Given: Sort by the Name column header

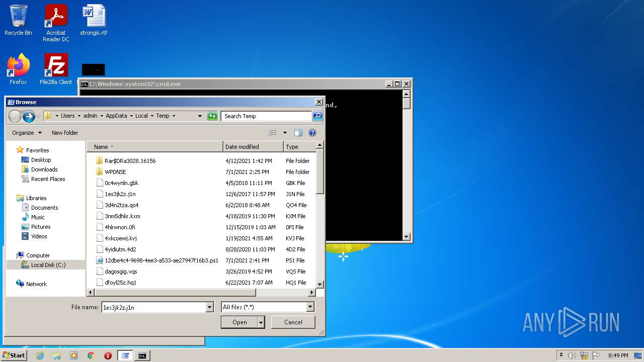Looking at the screenshot, I should pyautogui.click(x=155, y=147).
